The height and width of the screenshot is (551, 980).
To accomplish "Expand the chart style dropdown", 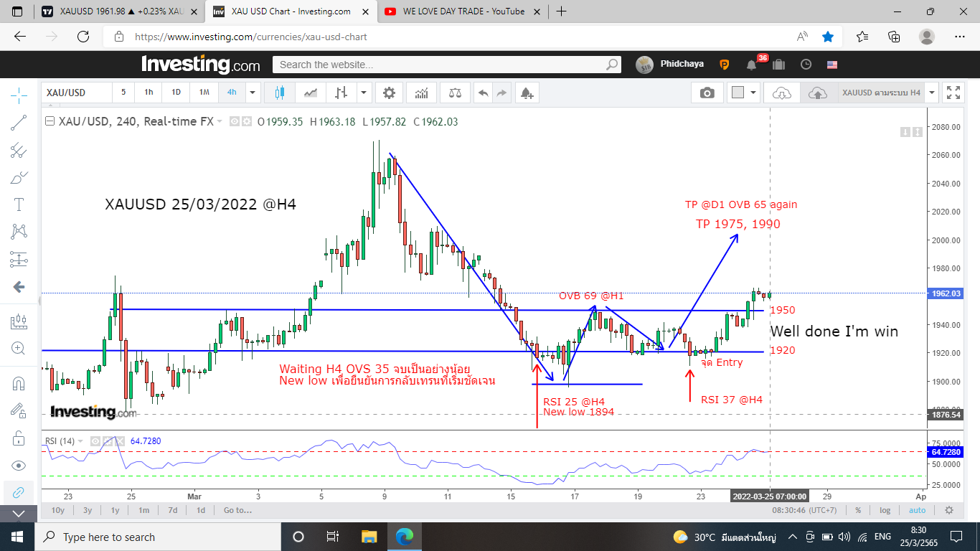I will [364, 93].
